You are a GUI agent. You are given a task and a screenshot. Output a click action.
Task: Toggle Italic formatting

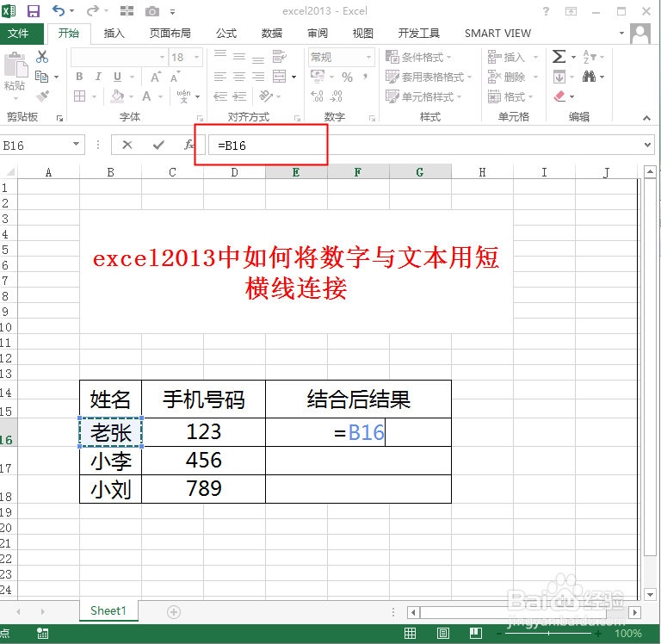point(98,77)
